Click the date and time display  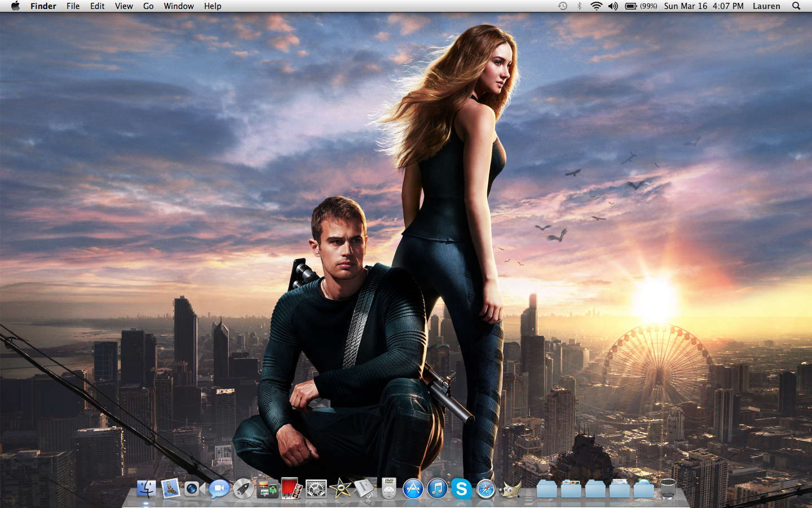(703, 6)
